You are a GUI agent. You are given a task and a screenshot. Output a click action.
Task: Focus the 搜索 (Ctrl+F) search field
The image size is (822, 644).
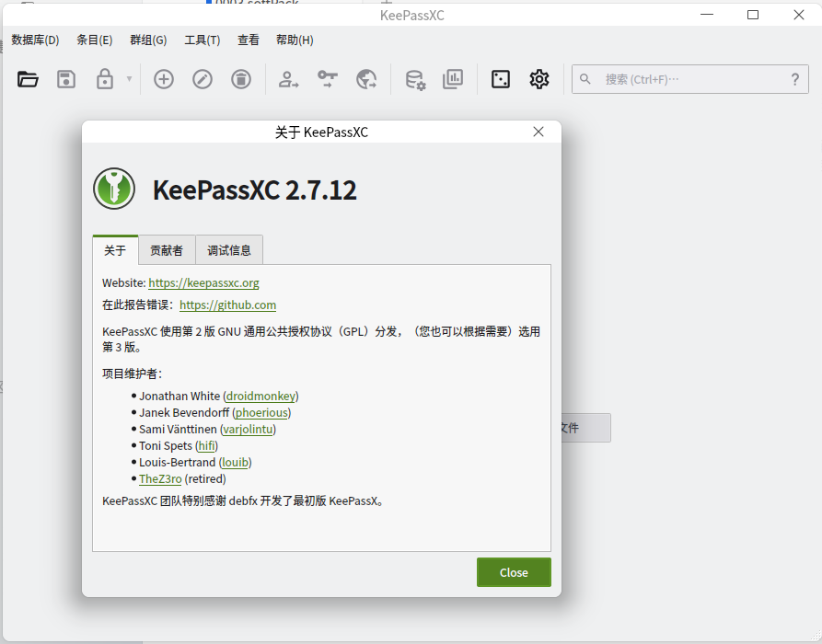689,80
